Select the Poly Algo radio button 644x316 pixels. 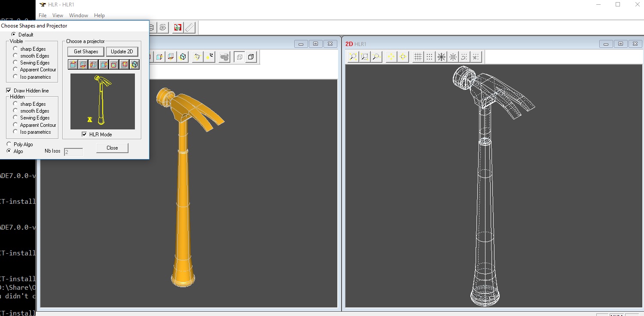pyautogui.click(x=9, y=144)
